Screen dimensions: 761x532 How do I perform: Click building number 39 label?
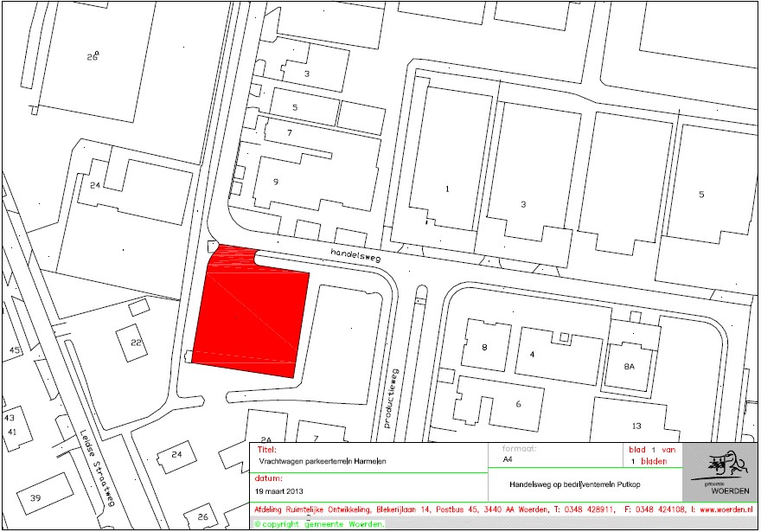tap(35, 498)
